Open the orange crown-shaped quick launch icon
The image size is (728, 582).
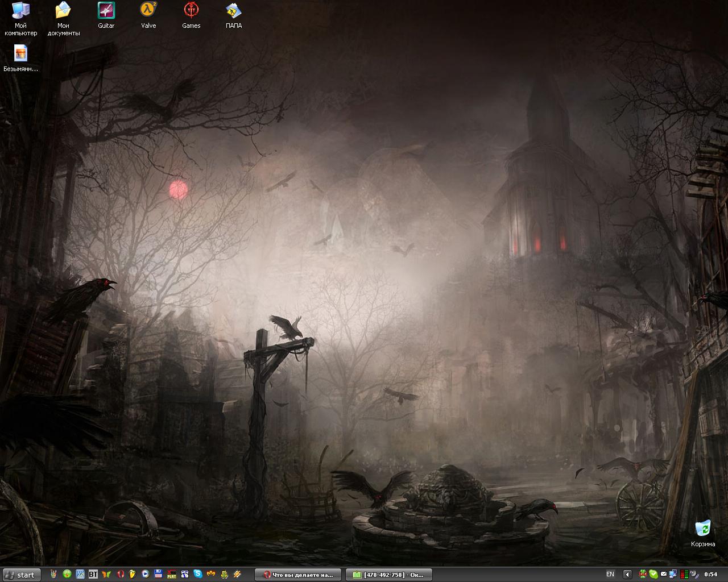211,574
